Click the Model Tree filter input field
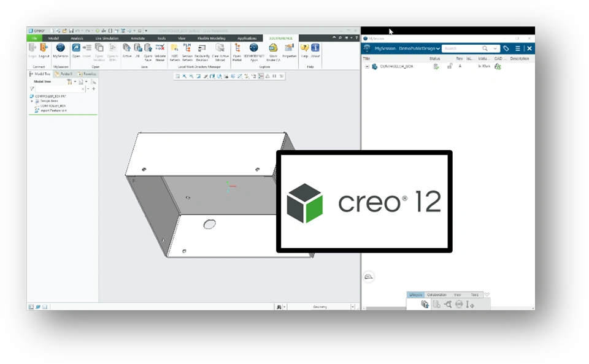 60,89
